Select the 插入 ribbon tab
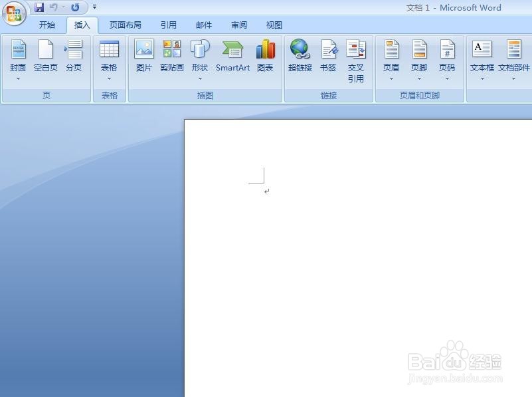 tap(82, 25)
